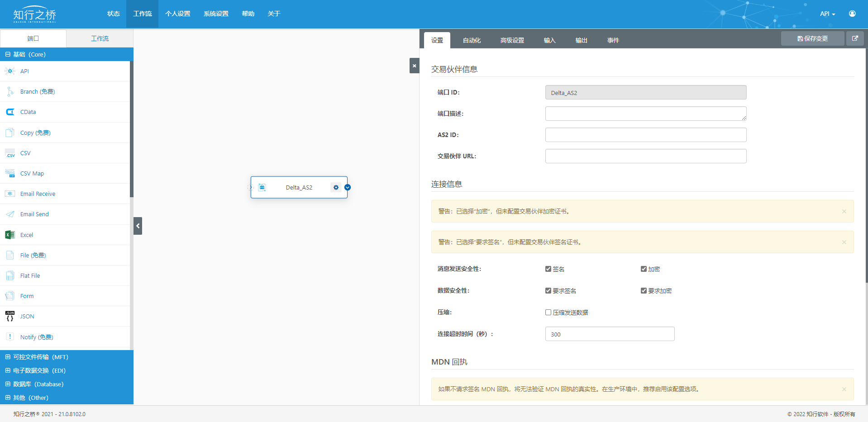Viewport: 868px width, 422px height.
Task: Toggle the 签名 send security checkbox
Action: tap(548, 269)
